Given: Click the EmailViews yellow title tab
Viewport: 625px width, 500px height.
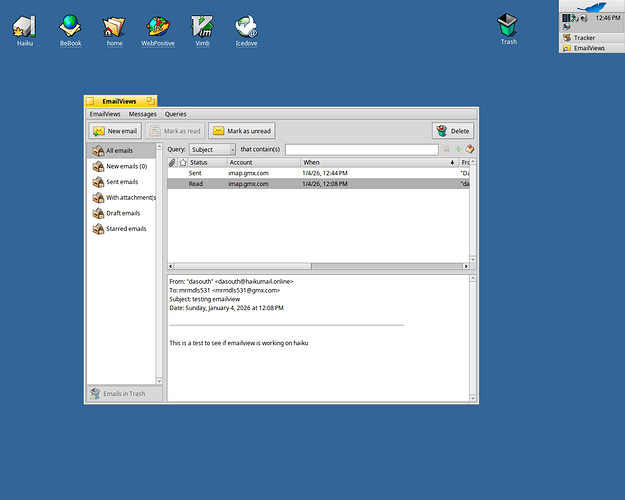Looking at the screenshot, I should click(x=119, y=101).
